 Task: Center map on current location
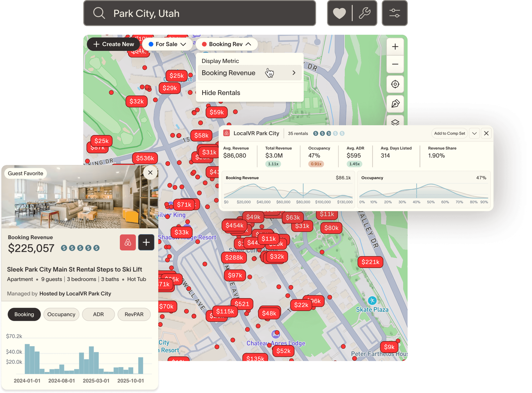coord(395,84)
